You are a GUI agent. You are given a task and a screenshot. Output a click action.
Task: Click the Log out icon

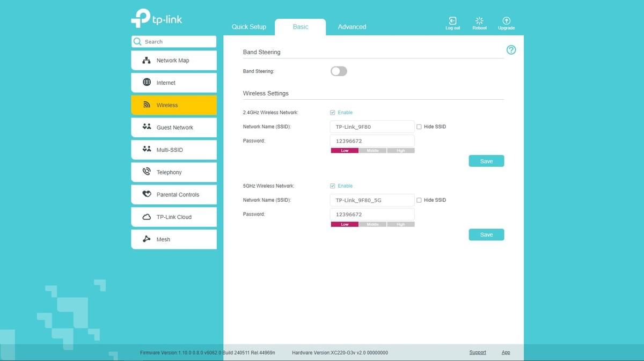[452, 20]
